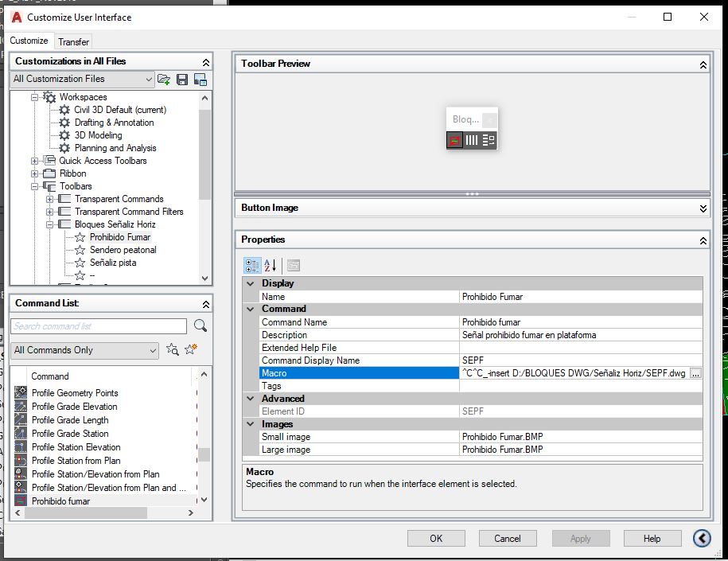Viewport: 728px width, 561px height.
Task: Expand the Transparent Commands toolbar node
Action: click(x=49, y=199)
